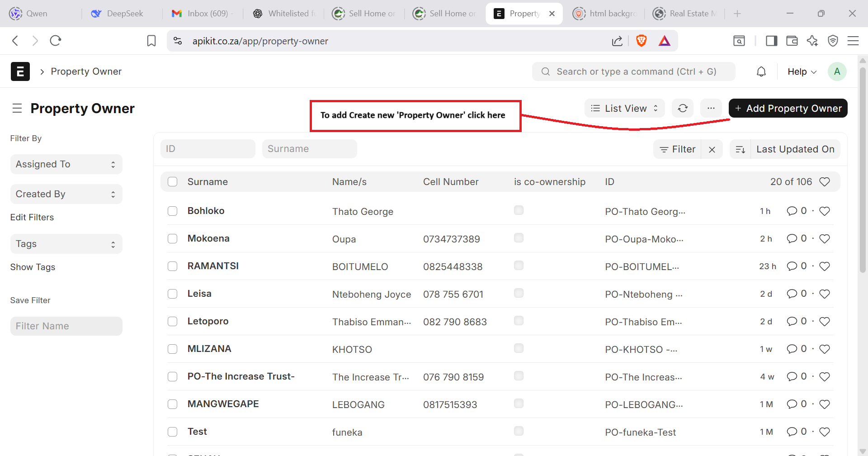Click the notifications bell icon
This screenshot has width=868, height=456.
[x=761, y=71]
